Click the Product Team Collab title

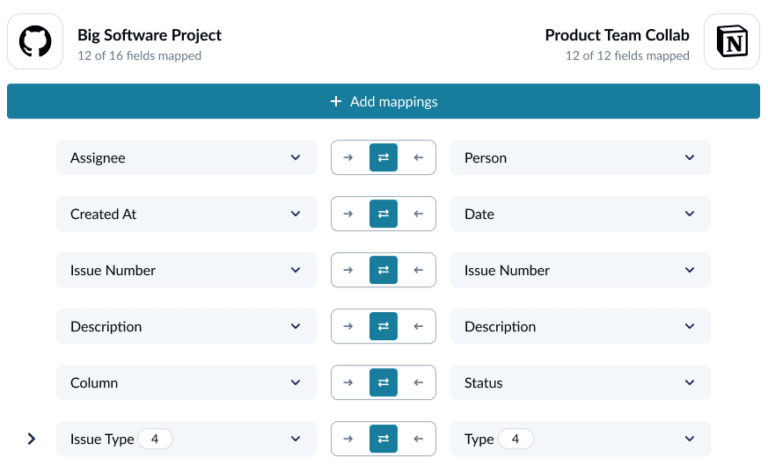pos(617,35)
